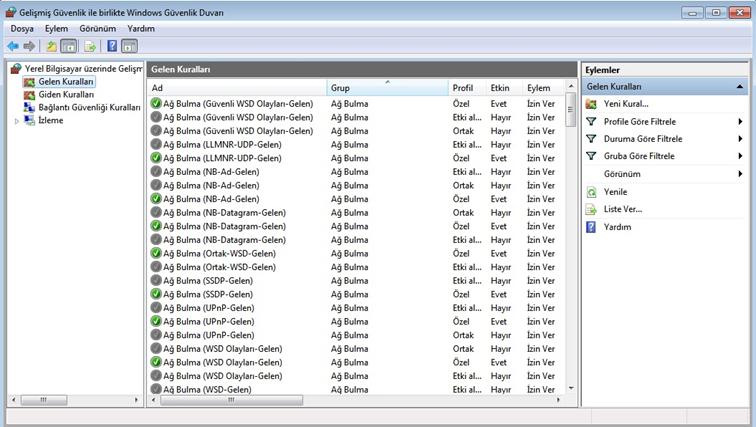
Task: Select the Yerel Bilgisayar root tree node
Action: point(84,69)
